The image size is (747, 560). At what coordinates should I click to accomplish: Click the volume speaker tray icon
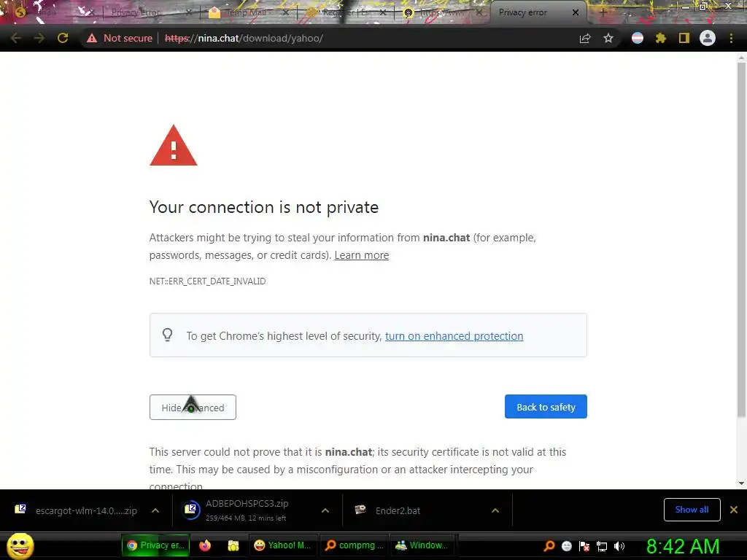point(619,546)
